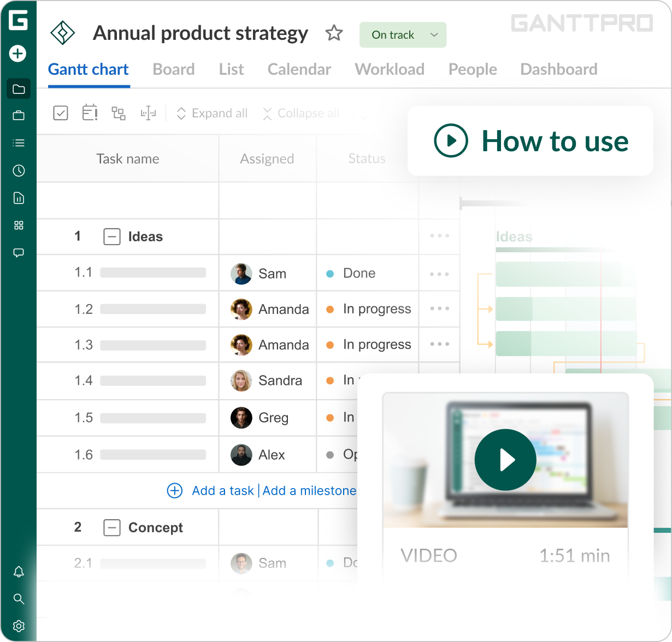Open the On track status dropdown

(x=403, y=35)
